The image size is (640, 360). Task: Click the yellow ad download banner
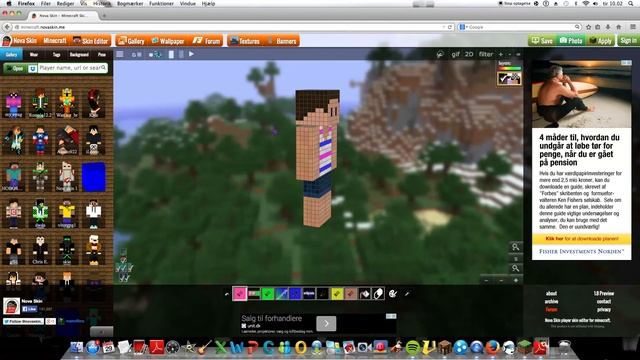[x=581, y=239]
